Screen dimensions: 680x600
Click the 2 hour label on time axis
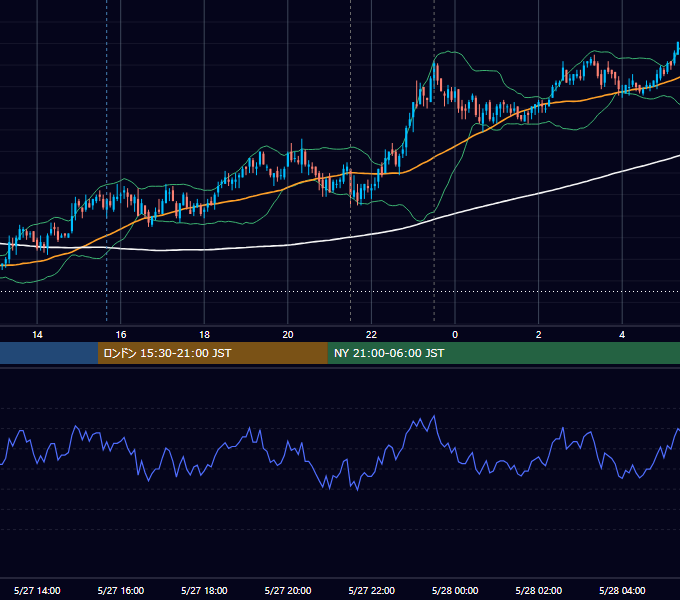click(539, 335)
